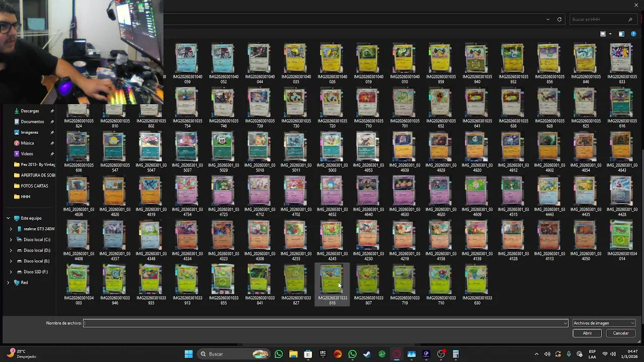
Task: Click the magnifier icon in the search box
Action: click(630, 20)
